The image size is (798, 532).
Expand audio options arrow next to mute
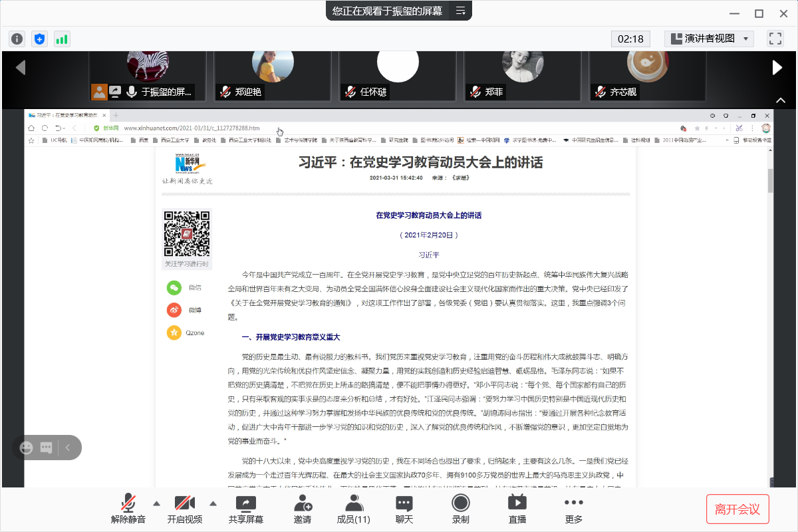coord(156,503)
